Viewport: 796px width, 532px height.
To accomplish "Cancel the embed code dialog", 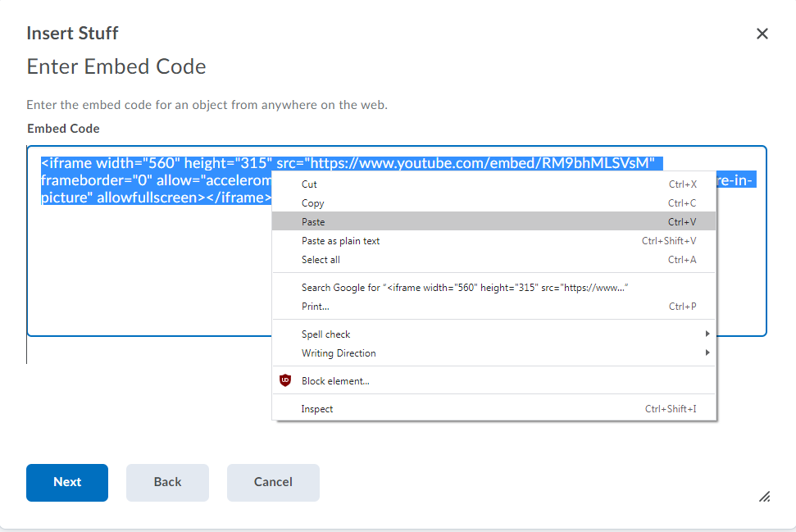I will 273,482.
